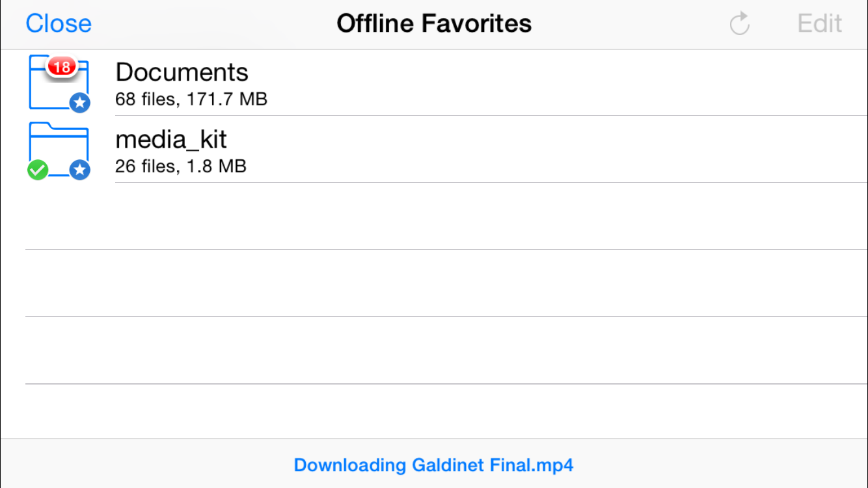Tap the red 18 badge on Documents

tap(62, 66)
